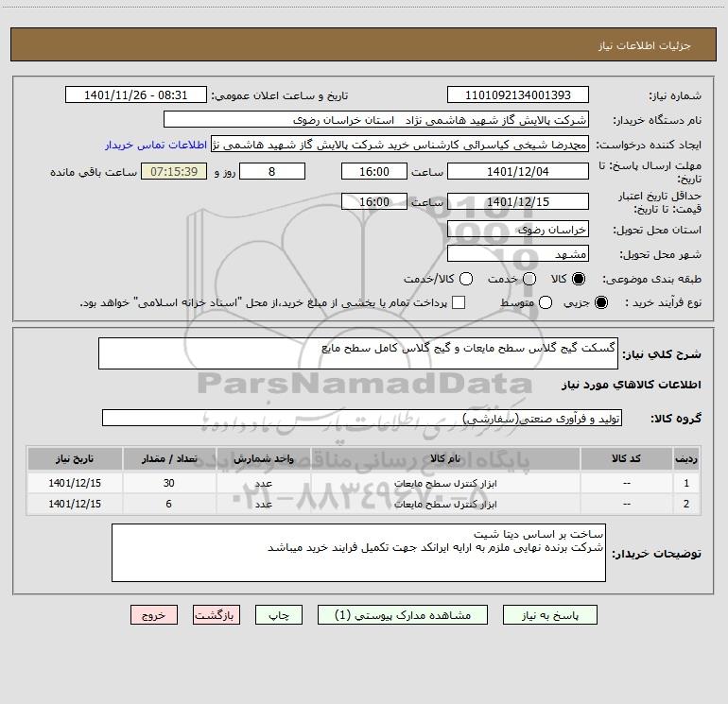The image size is (728, 704).
Task: Select the جزیی purchase type radio
Action: 600,302
